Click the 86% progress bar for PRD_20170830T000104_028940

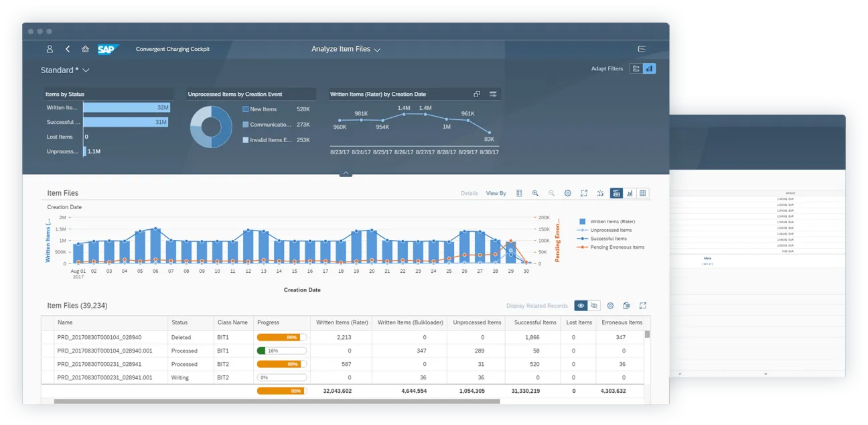pyautogui.click(x=281, y=337)
